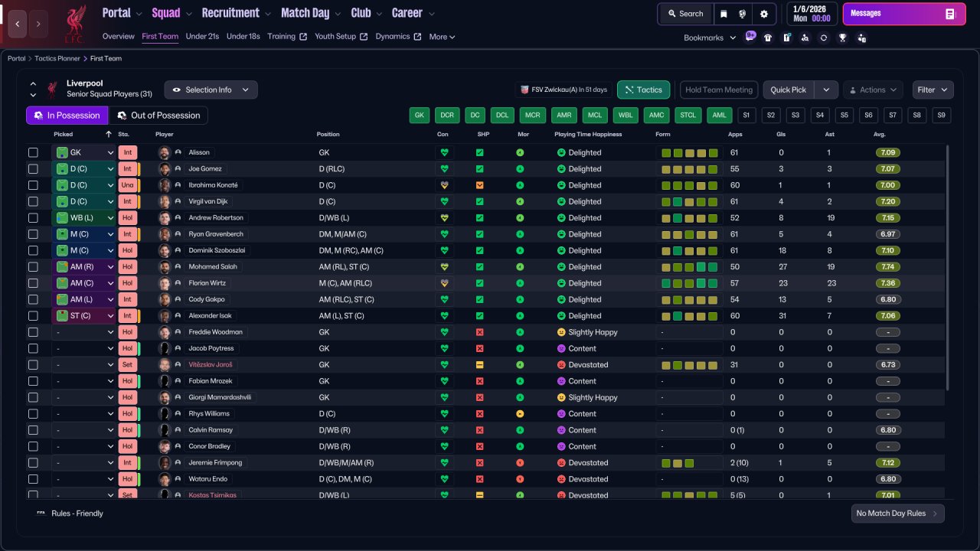Select the STCL position slot button
980x551 pixels.
[687, 116]
